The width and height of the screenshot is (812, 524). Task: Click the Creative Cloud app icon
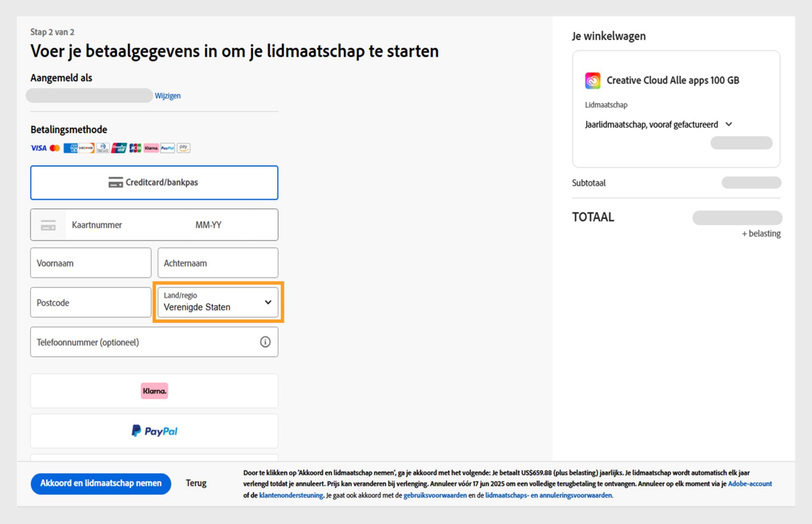pos(593,80)
